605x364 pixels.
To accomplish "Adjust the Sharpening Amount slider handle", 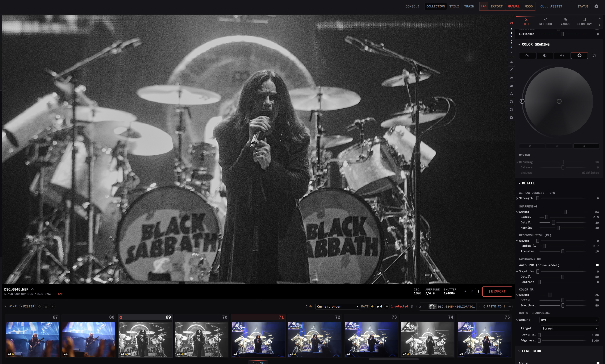I will pos(565,212).
